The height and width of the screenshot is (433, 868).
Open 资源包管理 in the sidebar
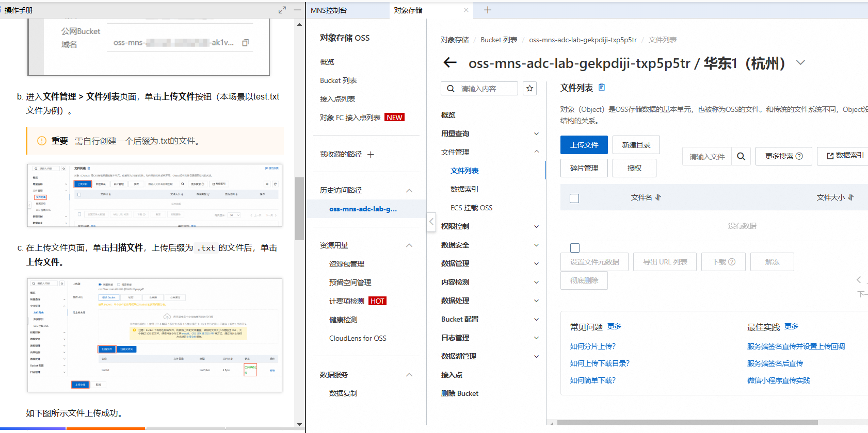point(347,264)
